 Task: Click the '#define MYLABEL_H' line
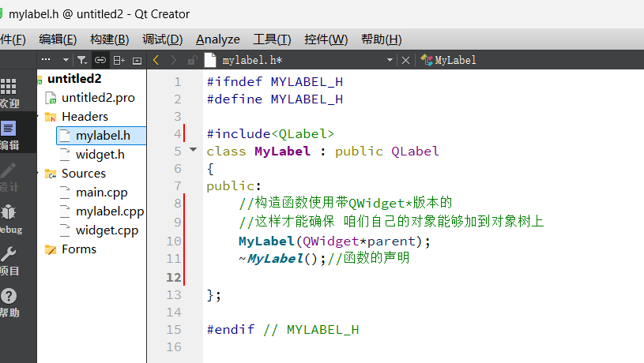(x=275, y=99)
